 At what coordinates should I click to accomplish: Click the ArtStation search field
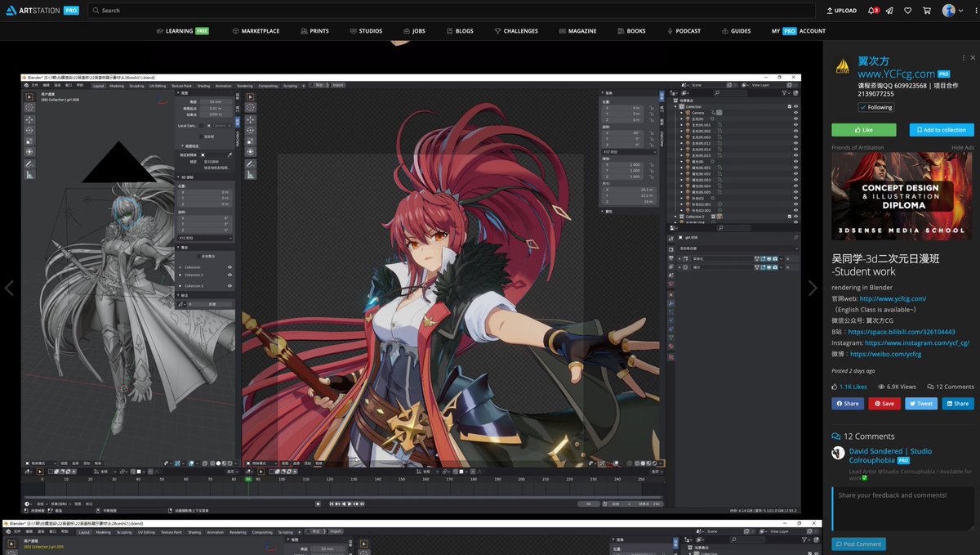point(452,11)
